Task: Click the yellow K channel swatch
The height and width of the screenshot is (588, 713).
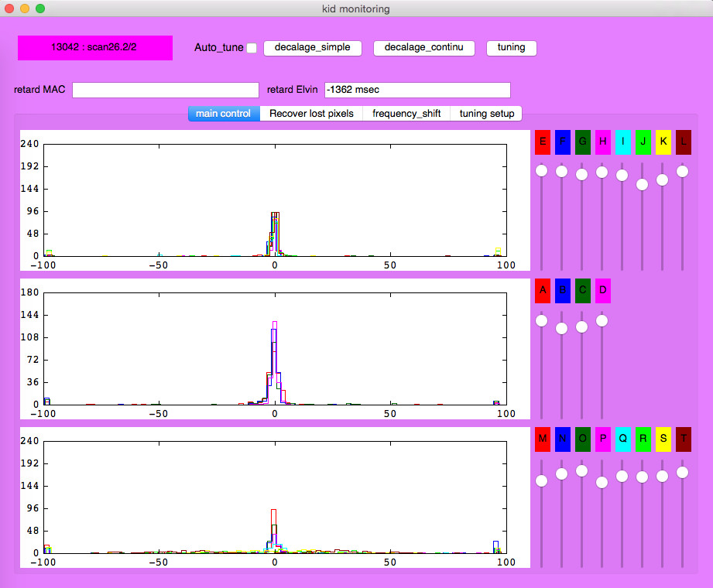Action: point(663,142)
